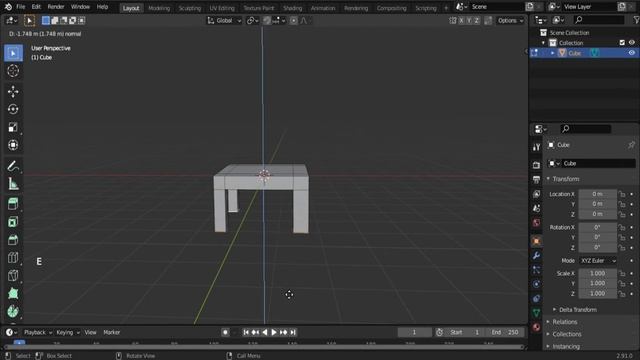Open the rotation Mode XYZ Euler dropdown
Viewport: 640px width, 360px height.
[x=598, y=260]
